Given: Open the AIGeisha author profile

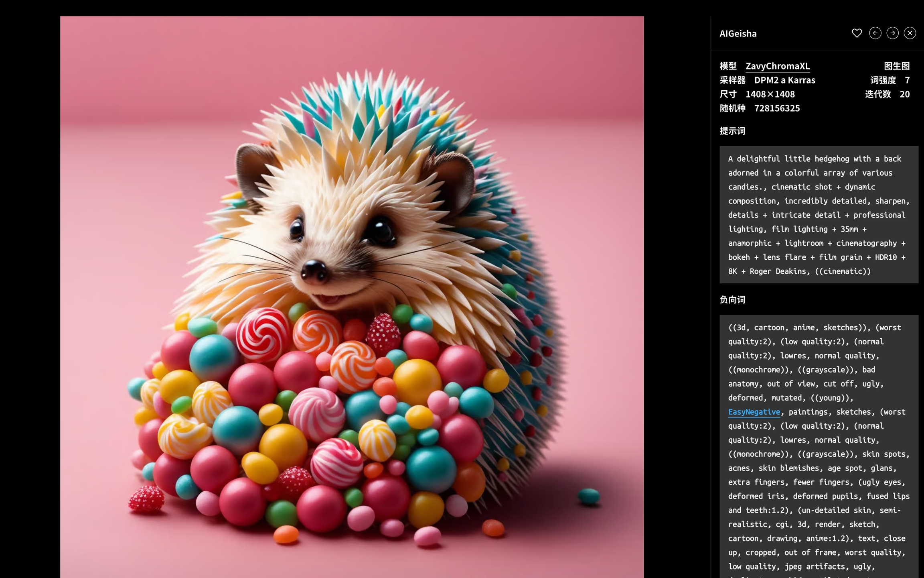Looking at the screenshot, I should pyautogui.click(x=738, y=34).
